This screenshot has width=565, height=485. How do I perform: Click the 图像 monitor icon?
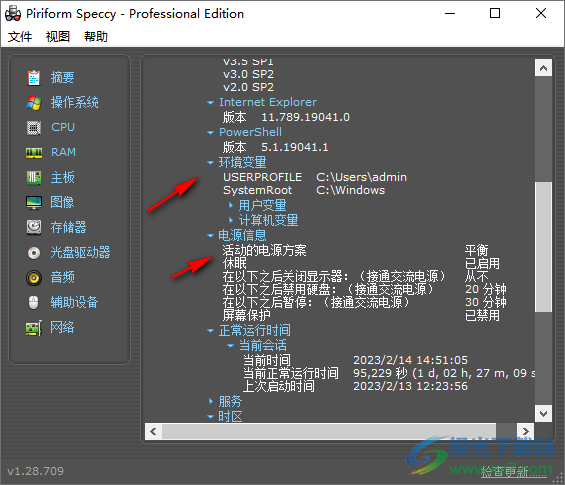pos(34,203)
